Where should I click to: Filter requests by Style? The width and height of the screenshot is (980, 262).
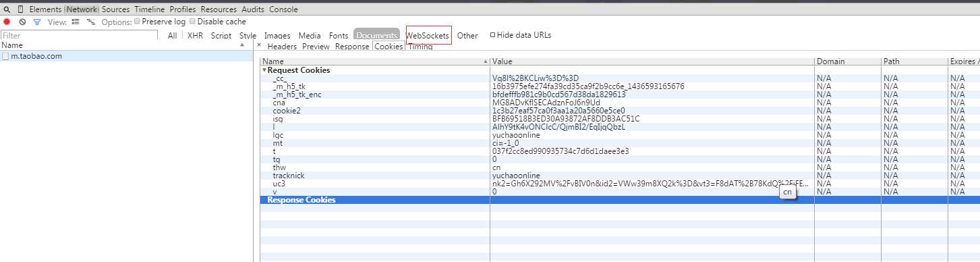tap(248, 35)
